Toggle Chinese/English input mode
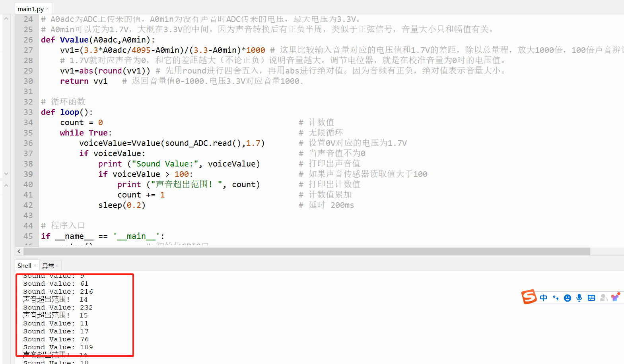The height and width of the screenshot is (364, 624). 544,298
